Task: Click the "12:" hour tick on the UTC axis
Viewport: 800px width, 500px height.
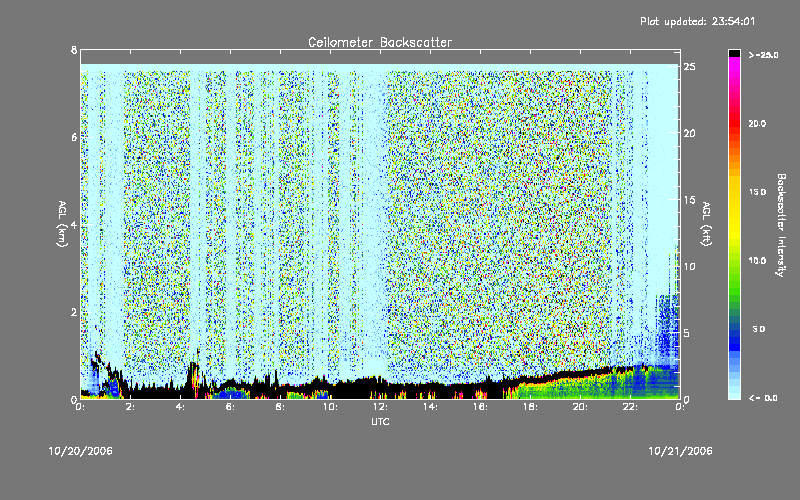Action: pos(380,407)
